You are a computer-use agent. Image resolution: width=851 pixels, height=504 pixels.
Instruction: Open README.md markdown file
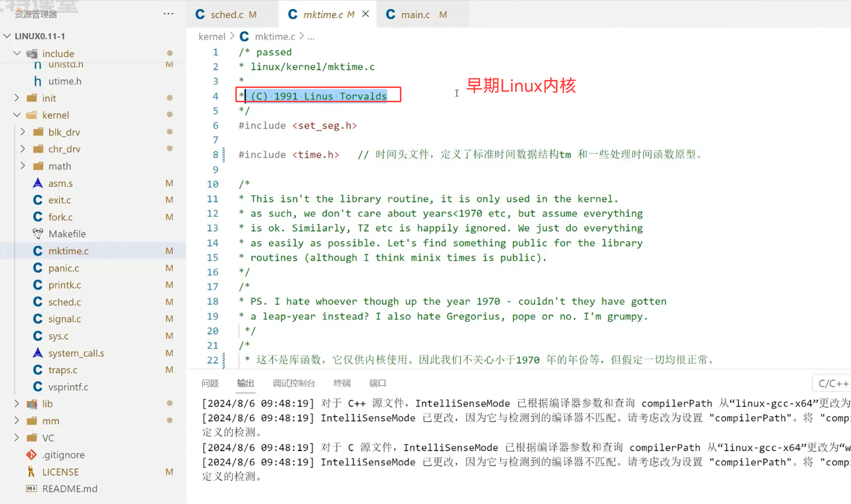[x=69, y=489]
